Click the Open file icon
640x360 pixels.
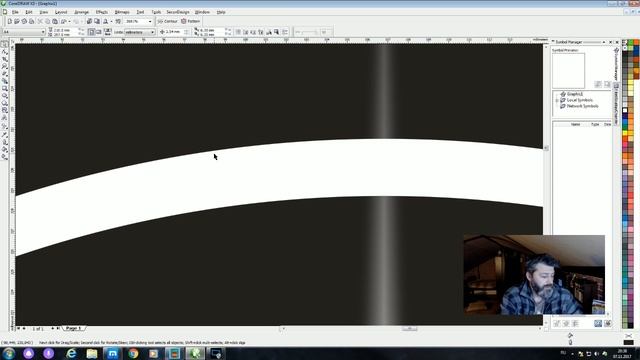coord(17,21)
